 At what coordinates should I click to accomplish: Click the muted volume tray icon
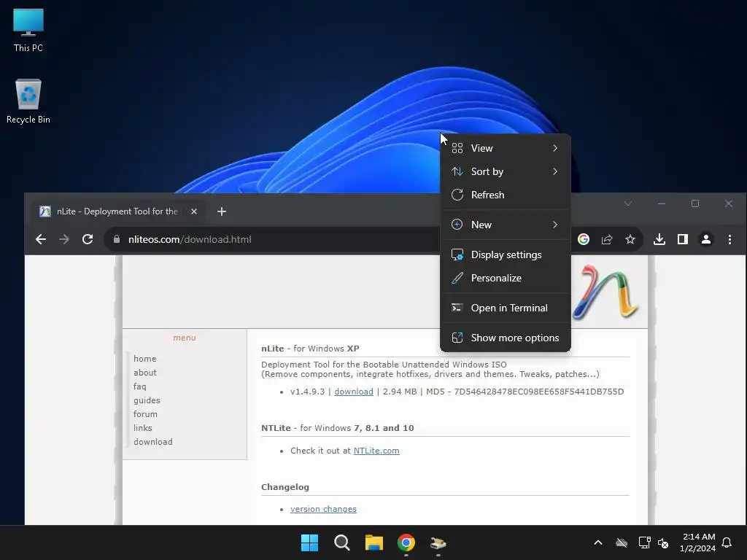pos(663,542)
